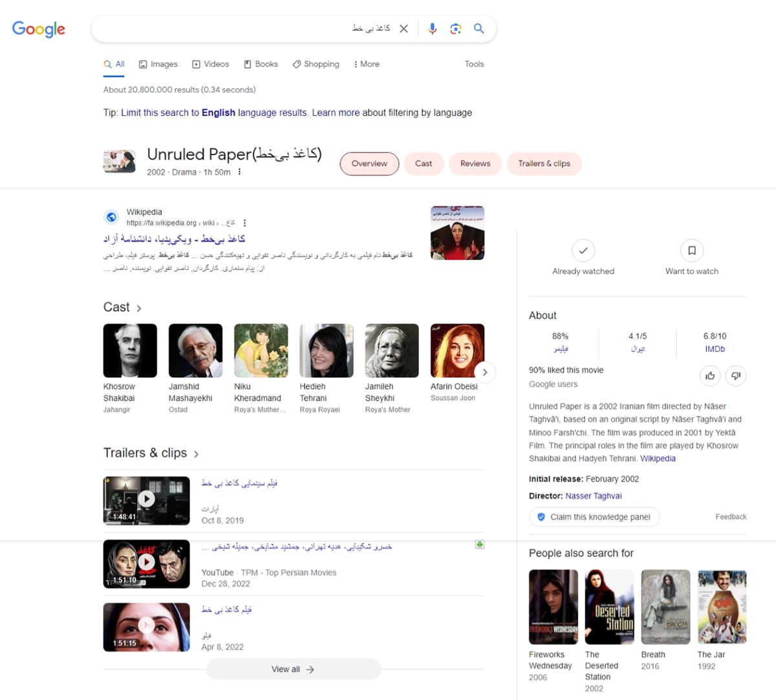Dislike this movie with thumbs down

click(x=736, y=376)
